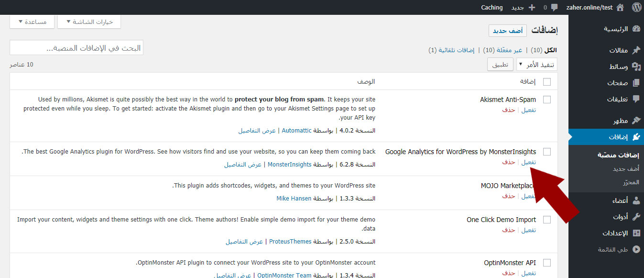The height and width of the screenshot is (278, 644).
Task: Check the Akismet Anti-Spam checkbox
Action: (x=547, y=100)
